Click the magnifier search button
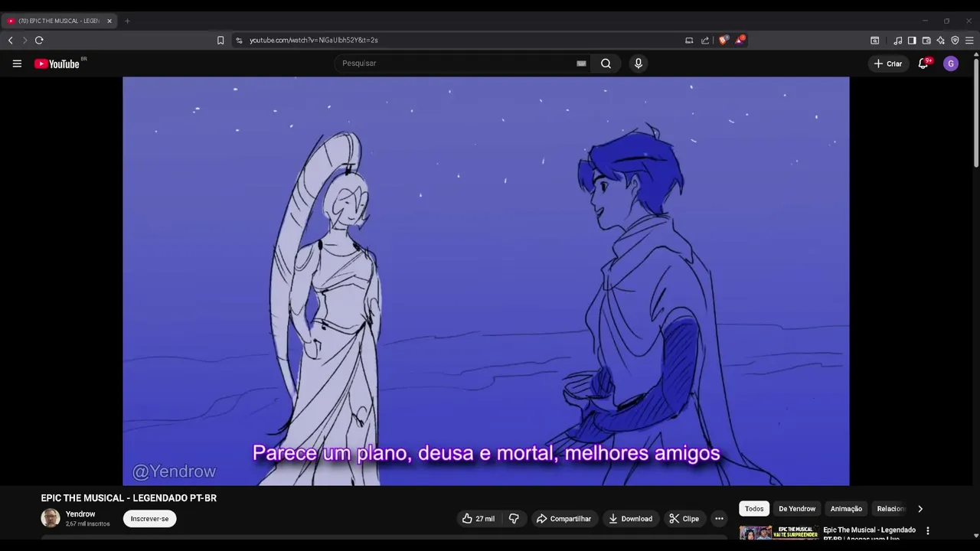980x551 pixels. pos(606,64)
